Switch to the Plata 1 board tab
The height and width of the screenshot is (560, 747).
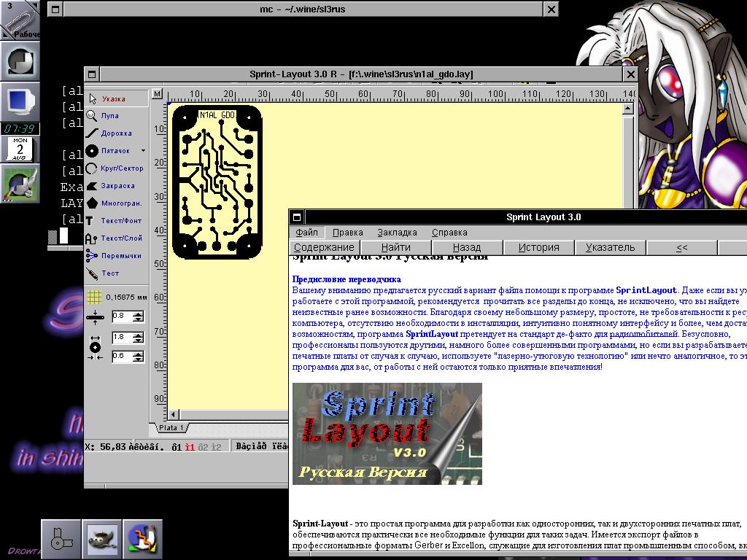(171, 427)
